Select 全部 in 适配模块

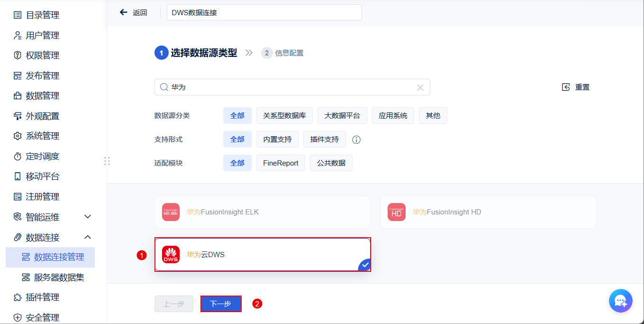pyautogui.click(x=237, y=163)
